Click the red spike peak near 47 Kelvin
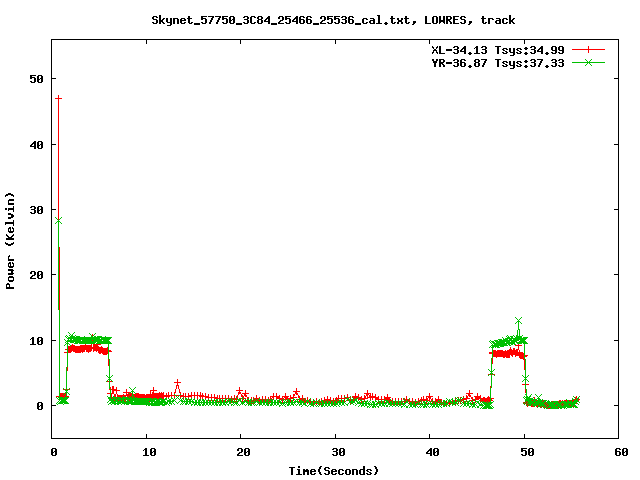The width and height of the screenshot is (640, 480). click(58, 98)
